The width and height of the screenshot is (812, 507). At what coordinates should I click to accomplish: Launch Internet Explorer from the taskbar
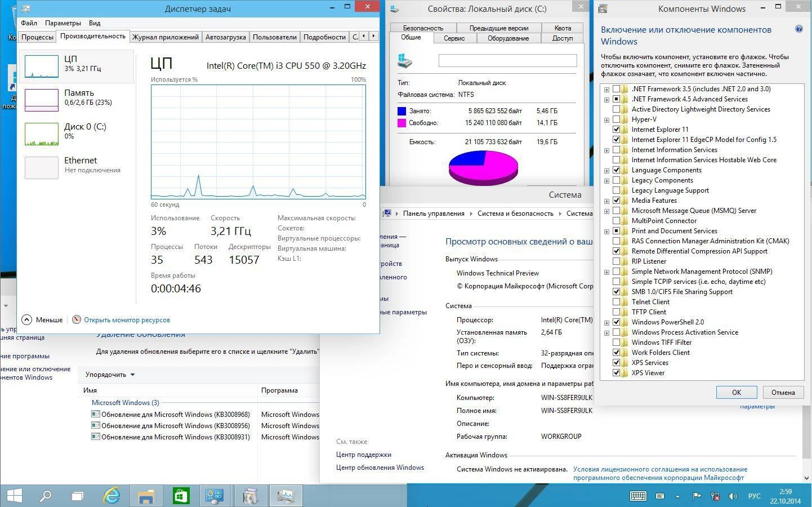click(112, 496)
